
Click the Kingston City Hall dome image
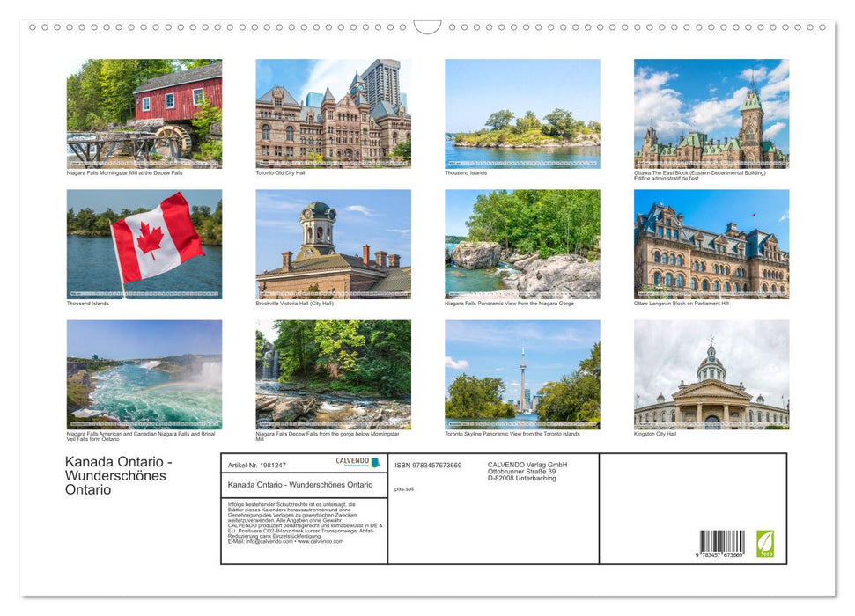711,375
